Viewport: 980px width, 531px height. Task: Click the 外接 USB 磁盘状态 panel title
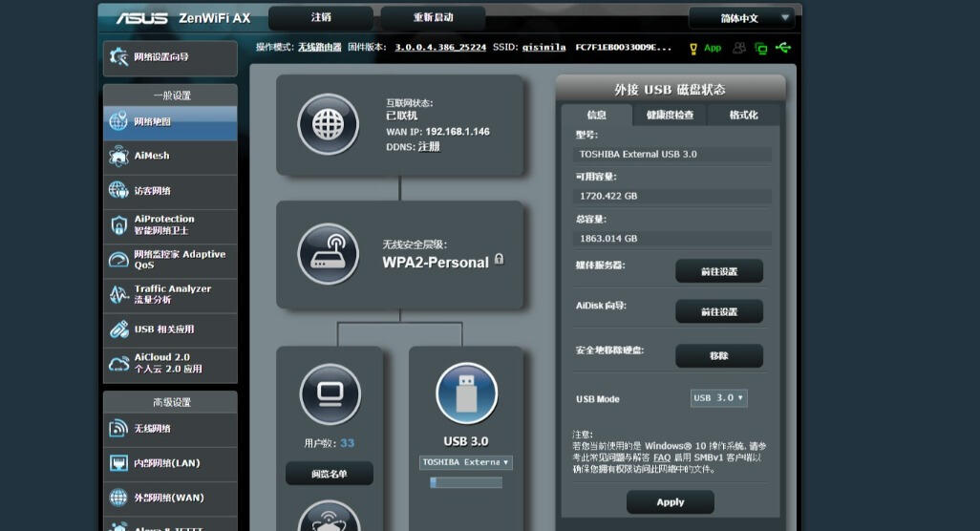tap(670, 90)
